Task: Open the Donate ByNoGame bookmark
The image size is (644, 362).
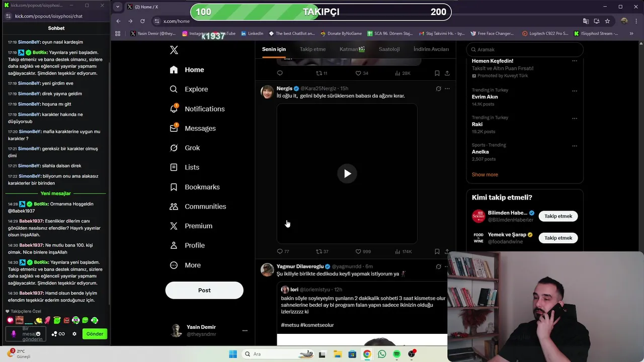Action: pyautogui.click(x=341, y=34)
